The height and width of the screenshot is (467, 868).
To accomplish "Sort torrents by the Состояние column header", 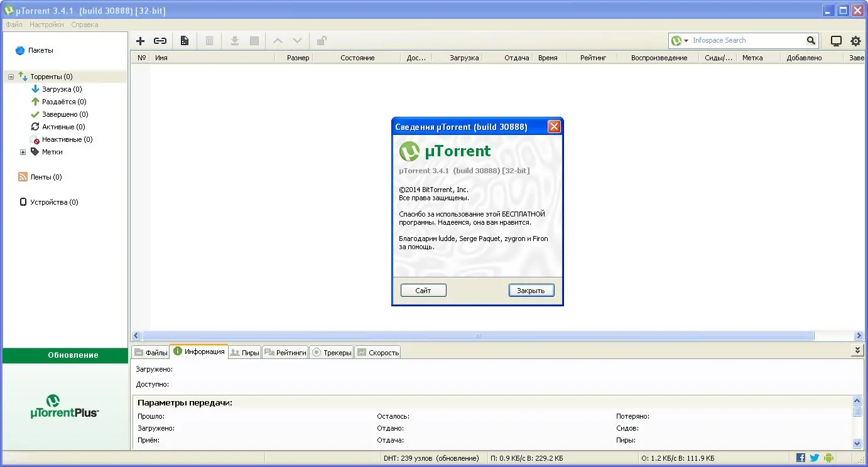I will (x=357, y=58).
